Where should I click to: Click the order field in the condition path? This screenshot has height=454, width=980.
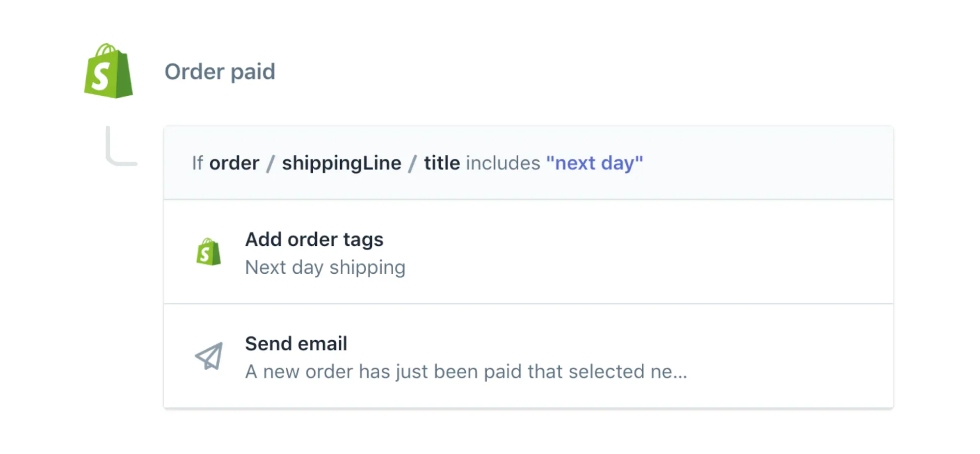click(234, 163)
